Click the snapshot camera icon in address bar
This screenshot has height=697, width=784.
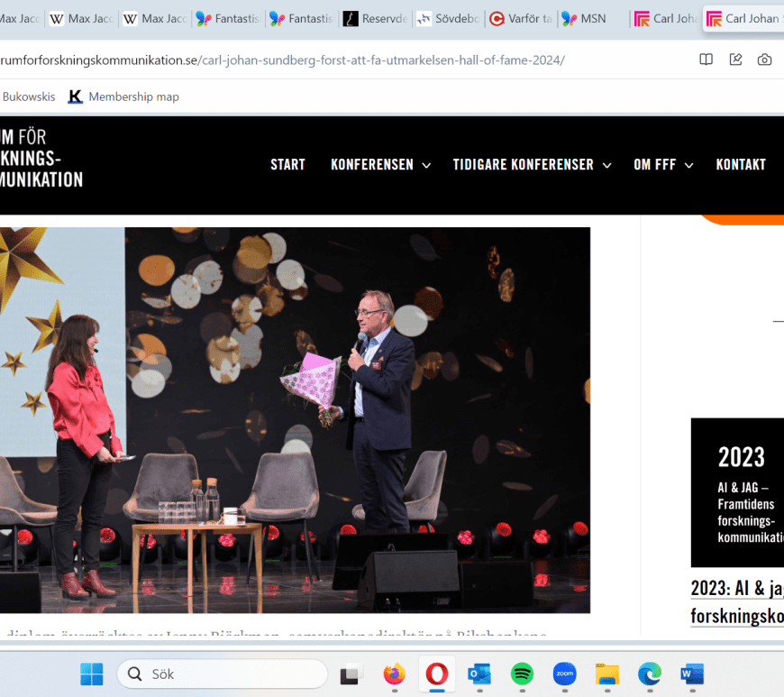pyautogui.click(x=764, y=60)
